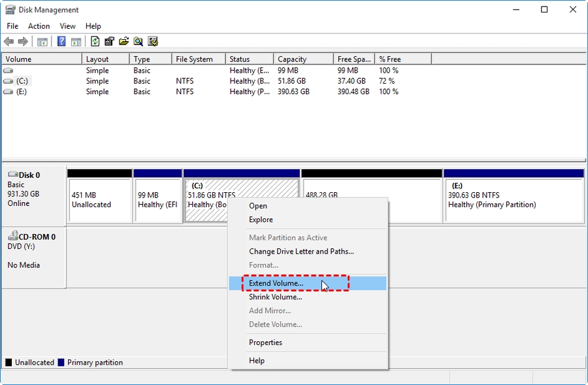This screenshot has width=588, height=385.
Task: Click Change Drive Letter and Paths
Action: click(301, 251)
